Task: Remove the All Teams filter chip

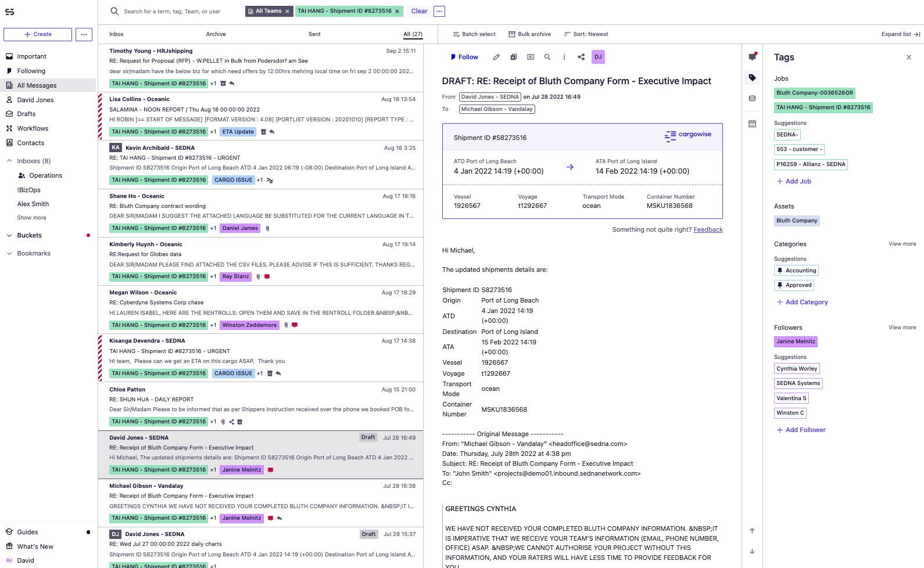Action: coord(287,11)
